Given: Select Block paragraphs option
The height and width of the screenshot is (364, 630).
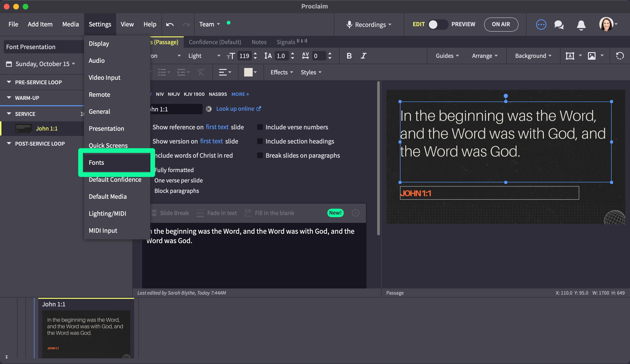Looking at the screenshot, I should tap(176, 191).
